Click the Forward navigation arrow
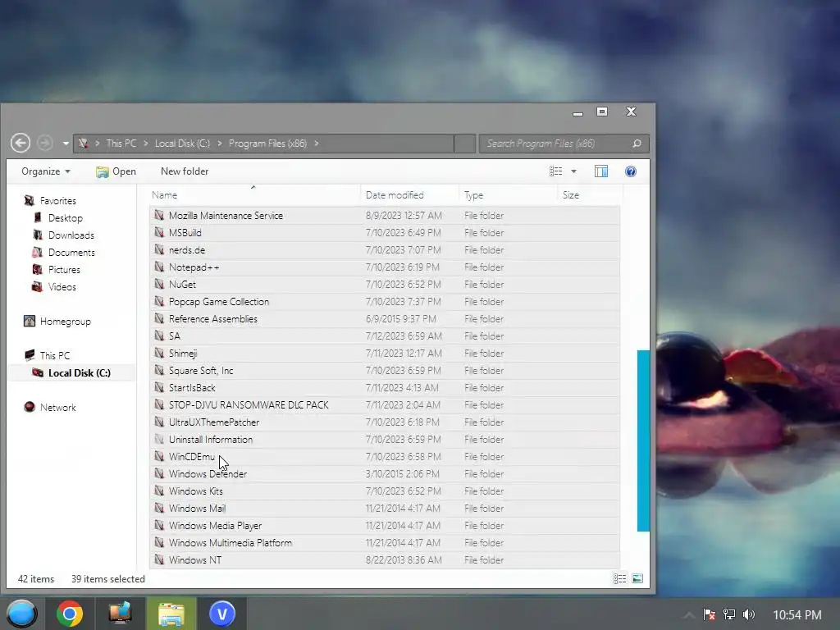The image size is (840, 630). (x=45, y=143)
